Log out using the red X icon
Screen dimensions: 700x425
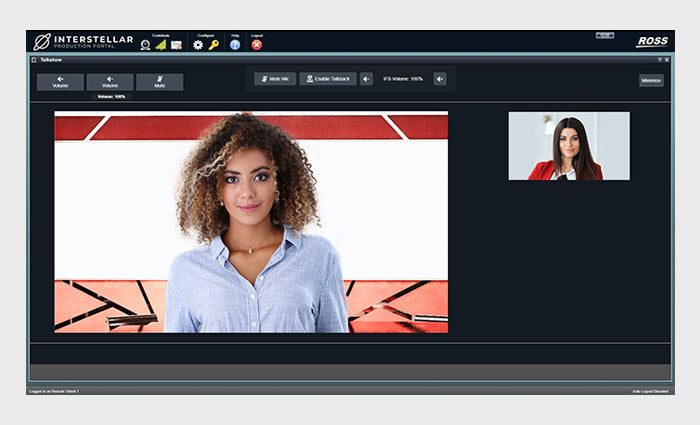click(x=257, y=44)
